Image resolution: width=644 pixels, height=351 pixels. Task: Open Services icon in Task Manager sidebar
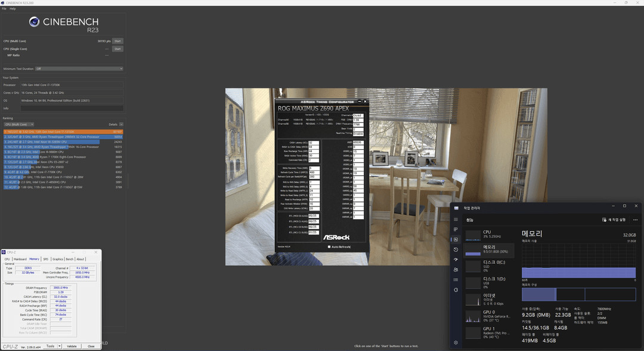(x=456, y=290)
